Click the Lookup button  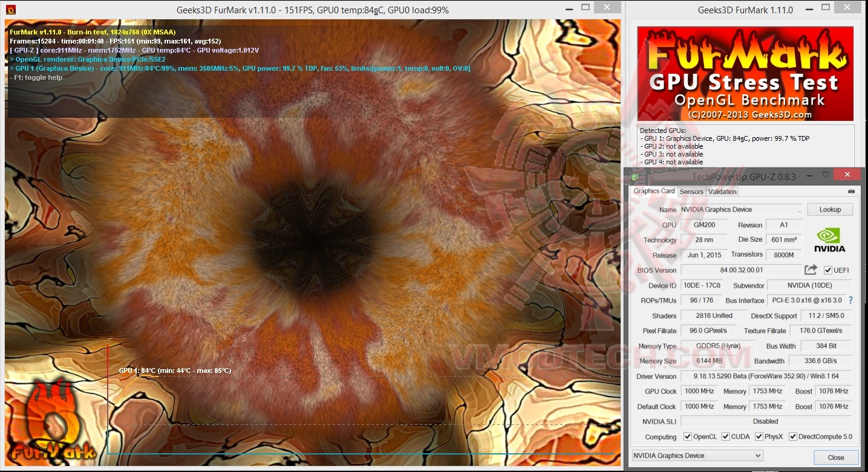[830, 210]
